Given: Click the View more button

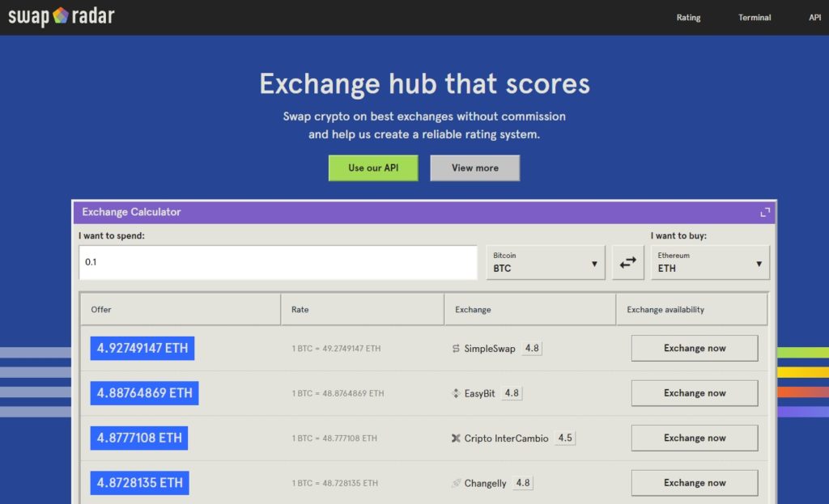Looking at the screenshot, I should tap(474, 168).
